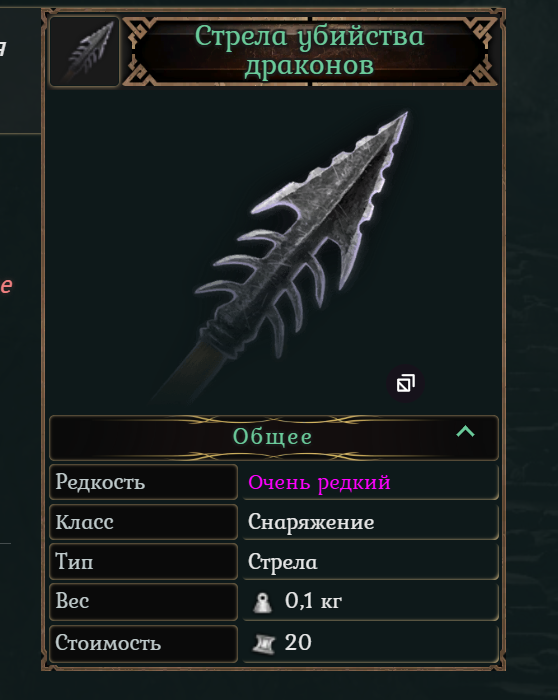This screenshot has width=558, height=700.
Task: Collapse the Общее section chevron
Action: pyautogui.click(x=465, y=432)
